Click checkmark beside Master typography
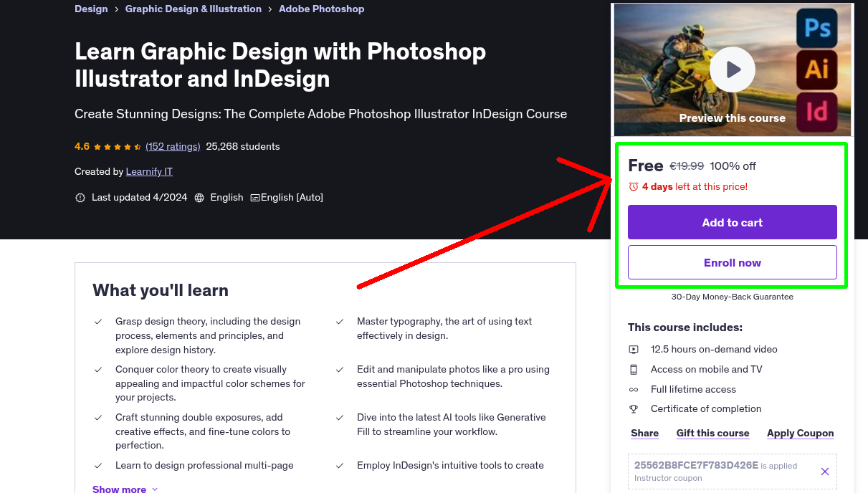Viewport: 868px width, 493px height. click(340, 322)
